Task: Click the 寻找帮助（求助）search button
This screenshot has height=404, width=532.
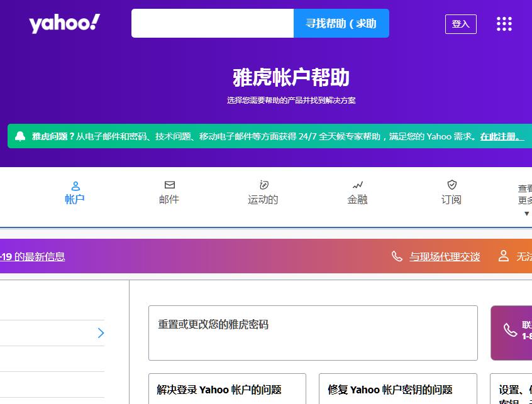Action: point(341,23)
